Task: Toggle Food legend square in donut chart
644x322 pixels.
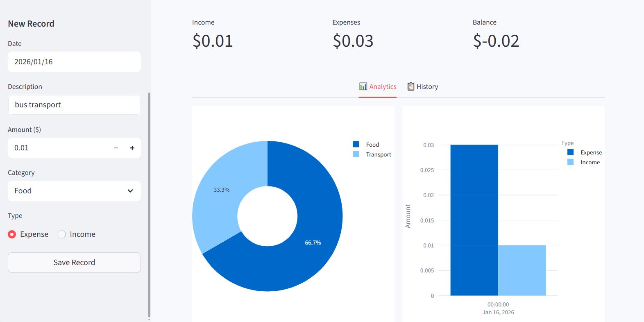Action: pyautogui.click(x=356, y=144)
